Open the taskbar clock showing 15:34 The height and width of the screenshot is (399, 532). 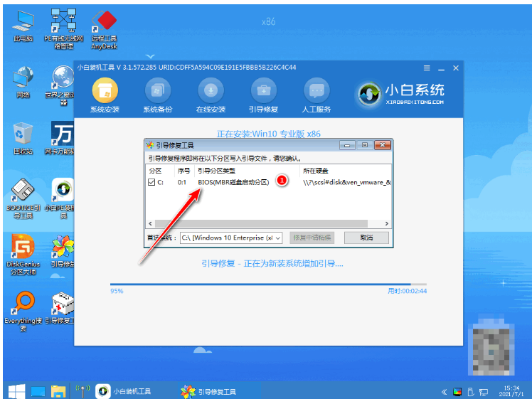click(511, 391)
